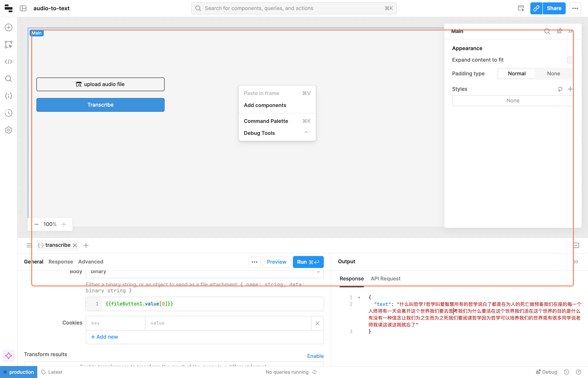Image resolution: width=588 pixels, height=378 pixels.
Task: Click the copy share link icon button
Action: click(536, 8)
